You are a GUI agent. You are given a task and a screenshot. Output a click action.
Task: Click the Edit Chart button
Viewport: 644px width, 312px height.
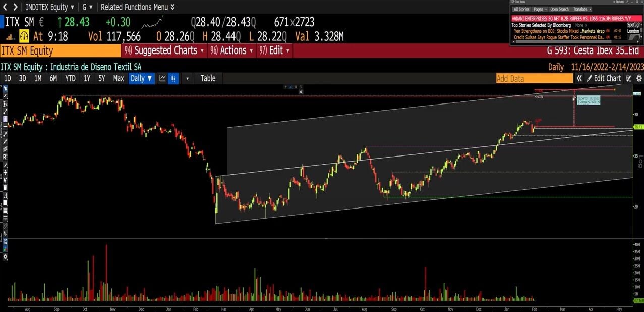pos(604,78)
